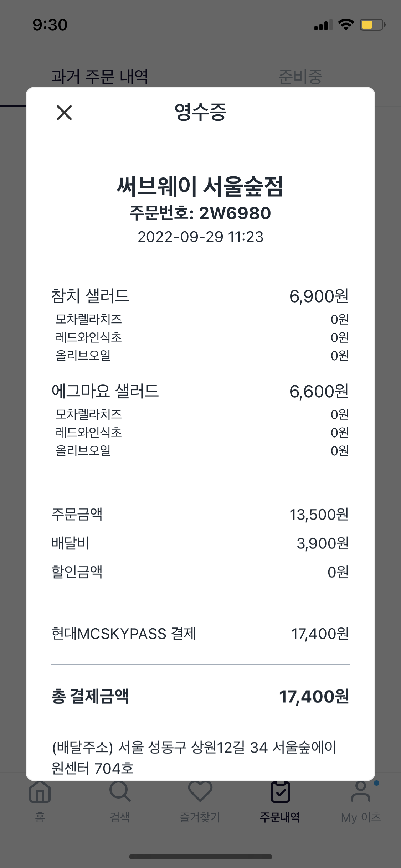Close the receipt popup with X

tap(64, 113)
